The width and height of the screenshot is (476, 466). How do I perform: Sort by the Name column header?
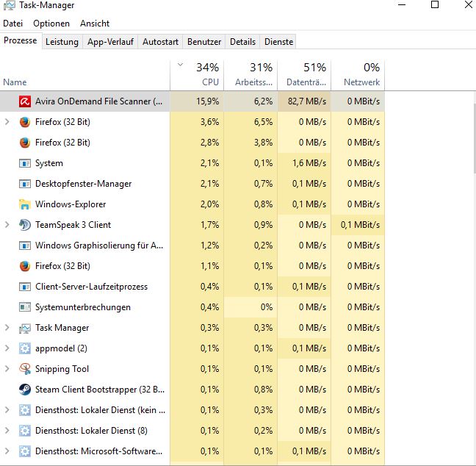(x=85, y=75)
